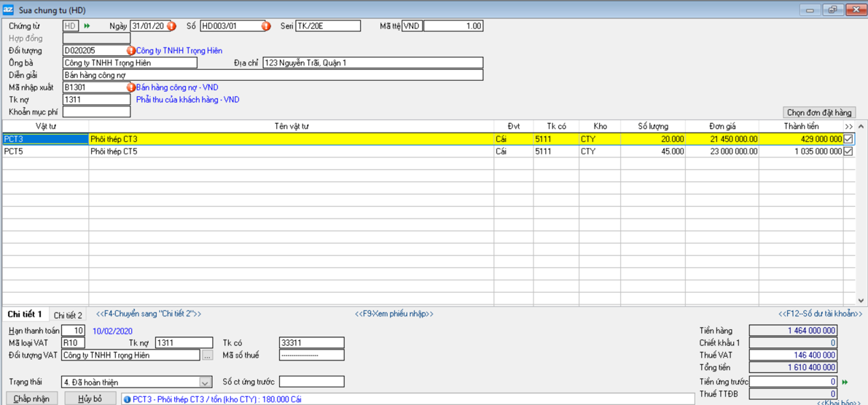Open the Trạng thái dropdown

point(205,382)
